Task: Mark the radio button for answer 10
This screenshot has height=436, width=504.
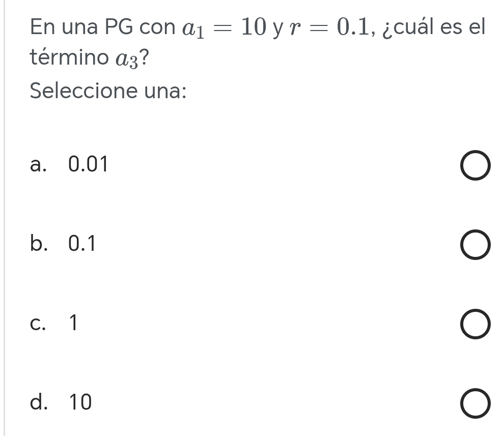Action: coord(477,404)
